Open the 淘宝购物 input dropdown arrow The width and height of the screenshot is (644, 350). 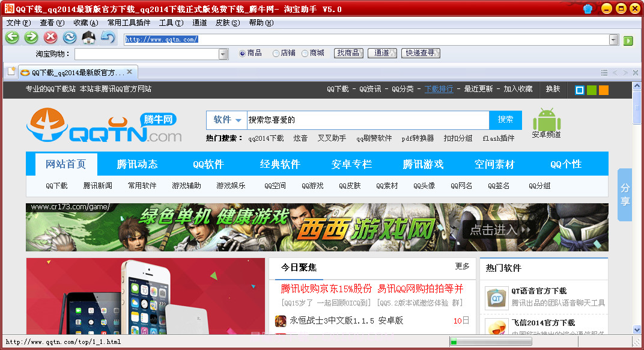[223, 53]
